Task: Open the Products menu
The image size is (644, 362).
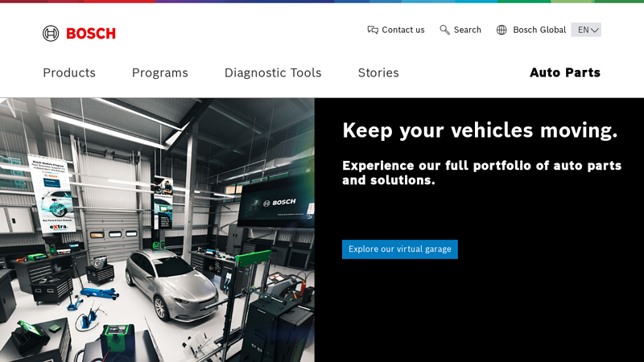Action: pos(69,72)
